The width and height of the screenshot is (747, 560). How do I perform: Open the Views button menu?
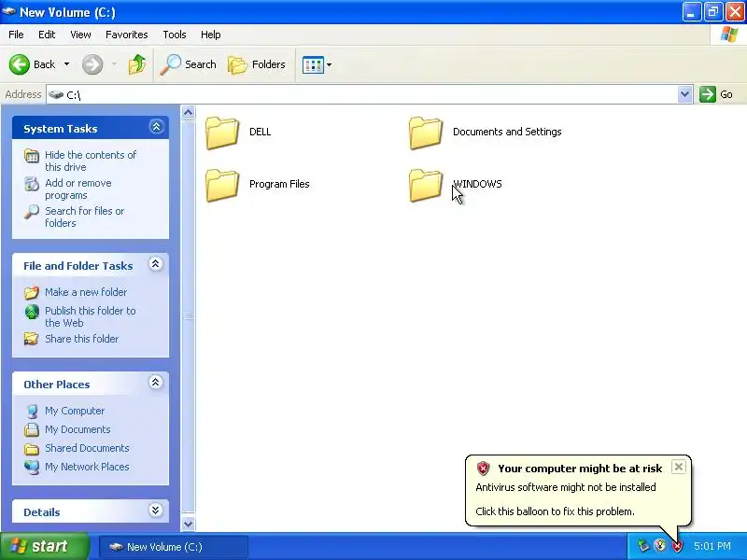pyautogui.click(x=317, y=64)
